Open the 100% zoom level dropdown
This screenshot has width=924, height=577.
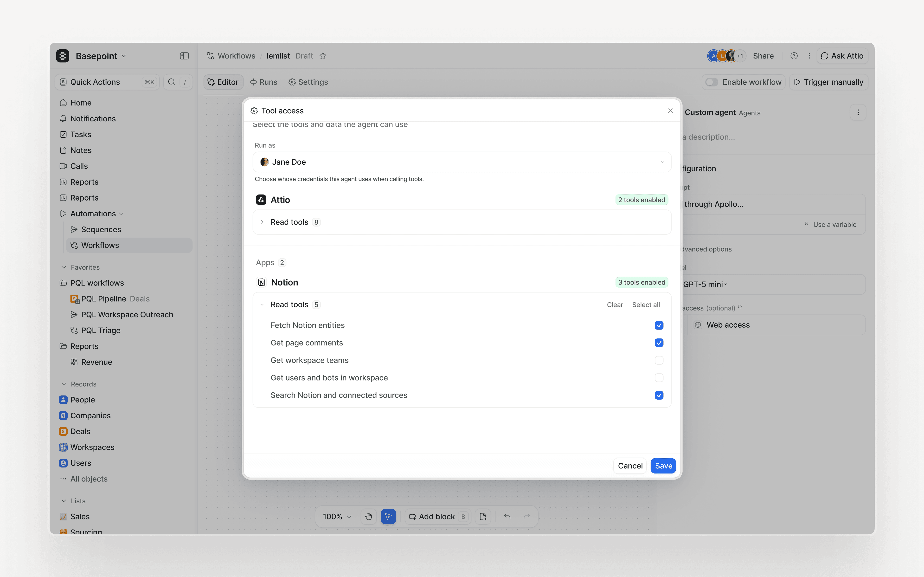click(337, 516)
